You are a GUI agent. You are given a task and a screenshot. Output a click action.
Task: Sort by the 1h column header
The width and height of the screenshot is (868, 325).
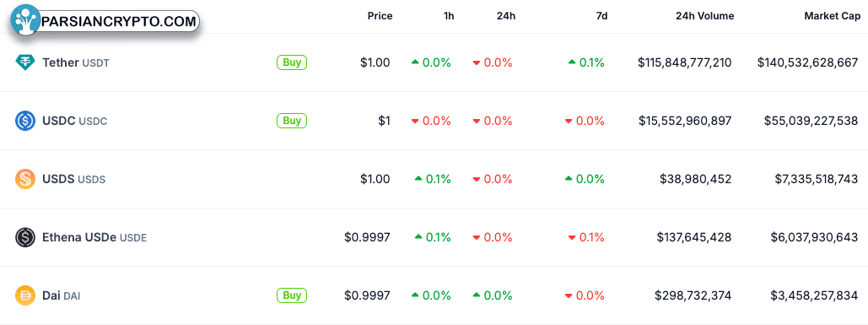click(449, 16)
